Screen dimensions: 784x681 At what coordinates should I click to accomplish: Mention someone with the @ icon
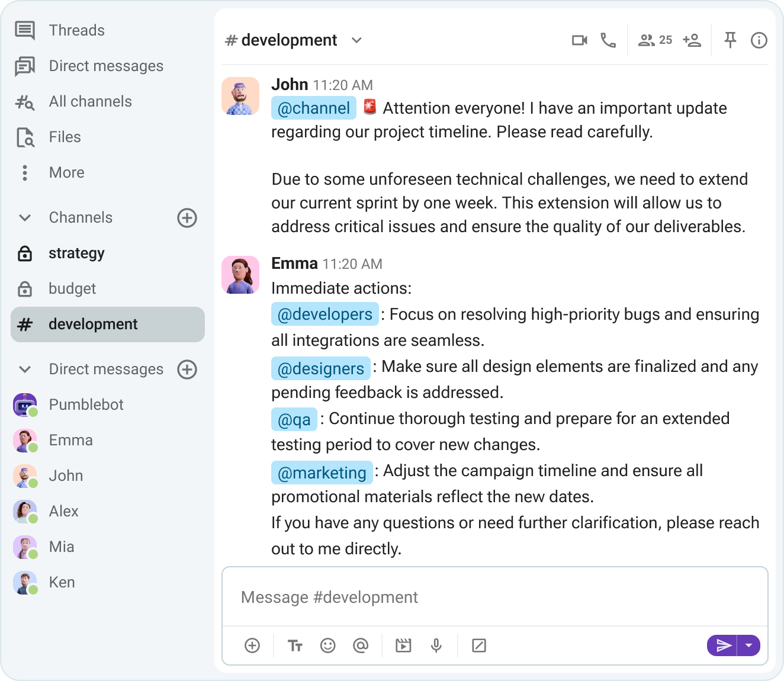pos(361,645)
